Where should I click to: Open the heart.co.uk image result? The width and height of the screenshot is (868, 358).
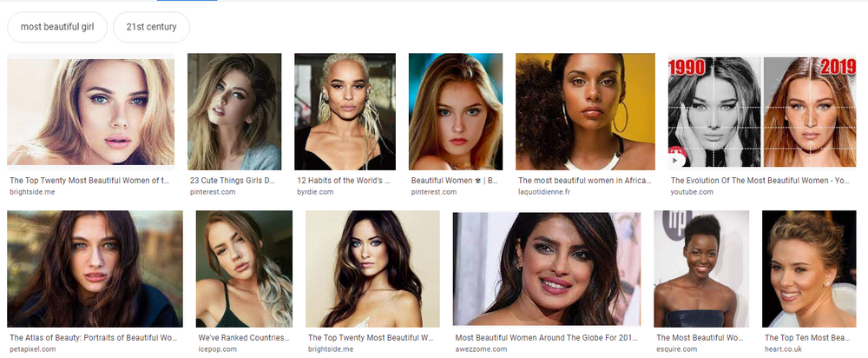[809, 268]
